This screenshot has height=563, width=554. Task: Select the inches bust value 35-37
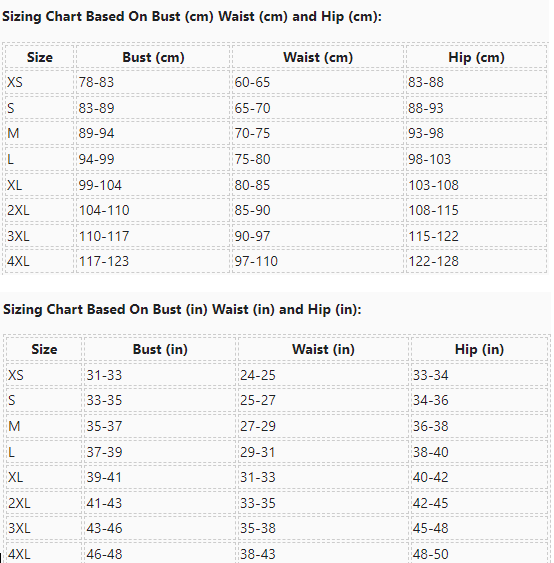(104, 426)
